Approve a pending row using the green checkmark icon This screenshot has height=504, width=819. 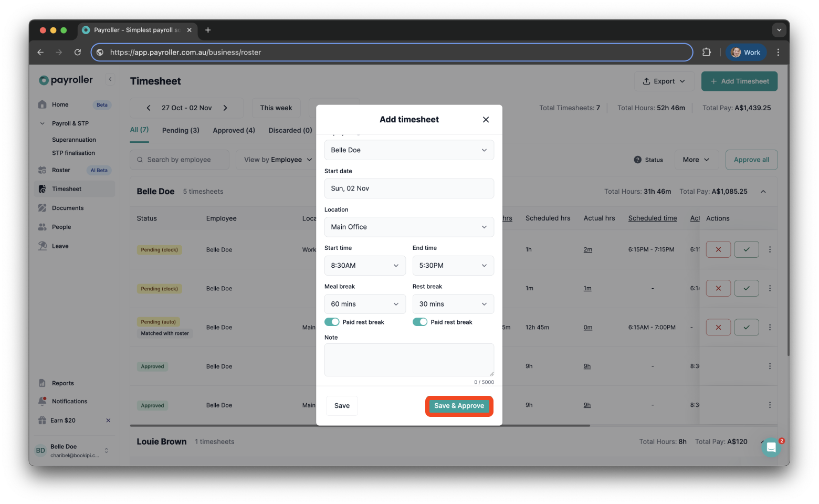(x=746, y=249)
